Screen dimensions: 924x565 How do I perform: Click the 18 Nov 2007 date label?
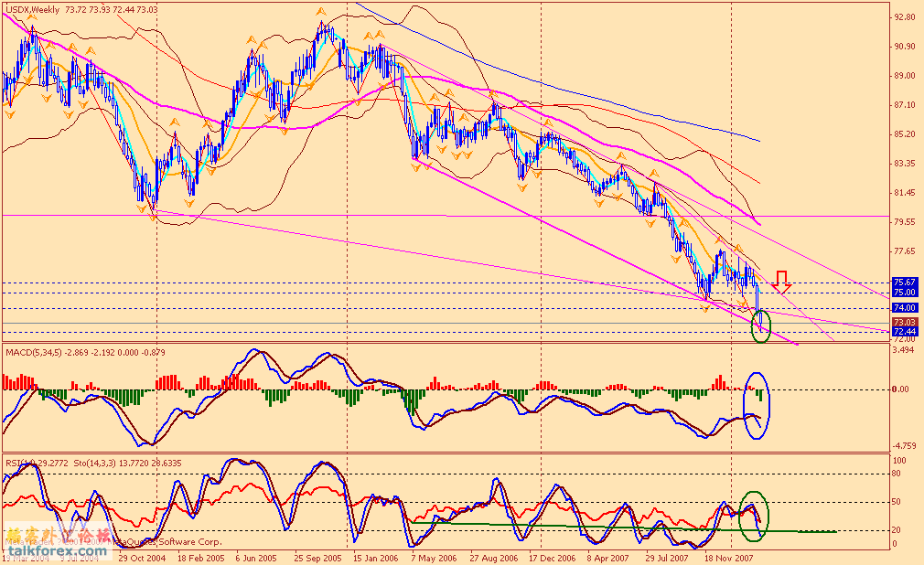coord(729,558)
